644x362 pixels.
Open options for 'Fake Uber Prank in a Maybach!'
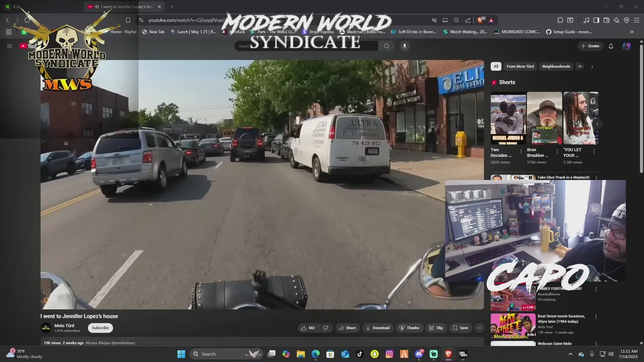pyautogui.click(x=596, y=177)
